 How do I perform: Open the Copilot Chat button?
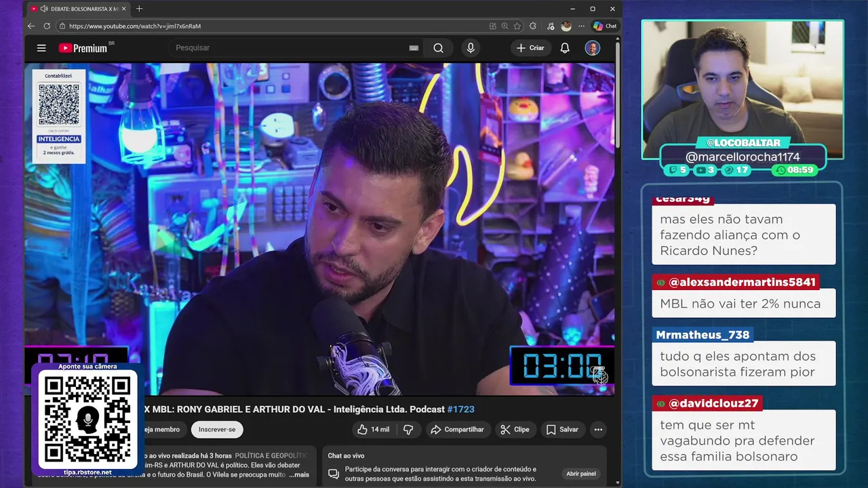[605, 26]
